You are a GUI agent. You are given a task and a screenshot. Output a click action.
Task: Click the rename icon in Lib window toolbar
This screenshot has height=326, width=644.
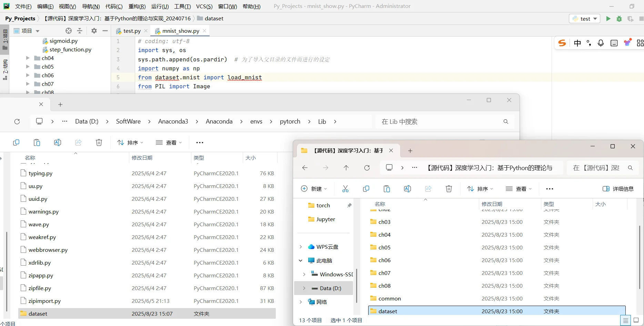(58, 142)
